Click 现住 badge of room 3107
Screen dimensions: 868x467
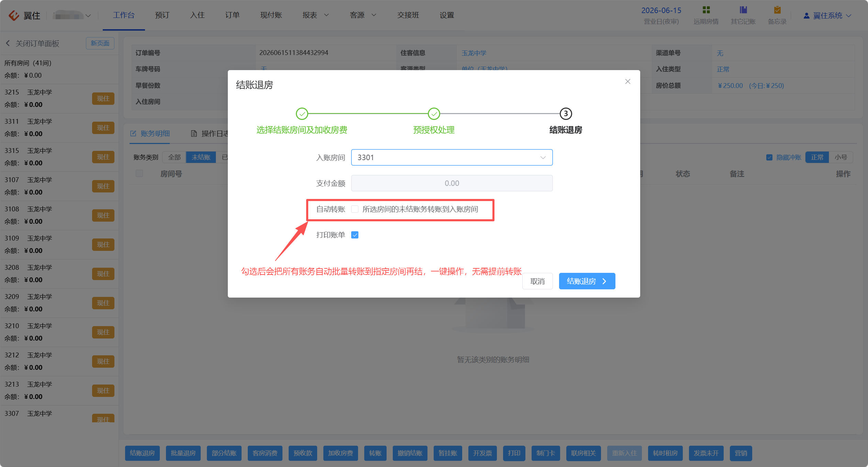(x=103, y=186)
